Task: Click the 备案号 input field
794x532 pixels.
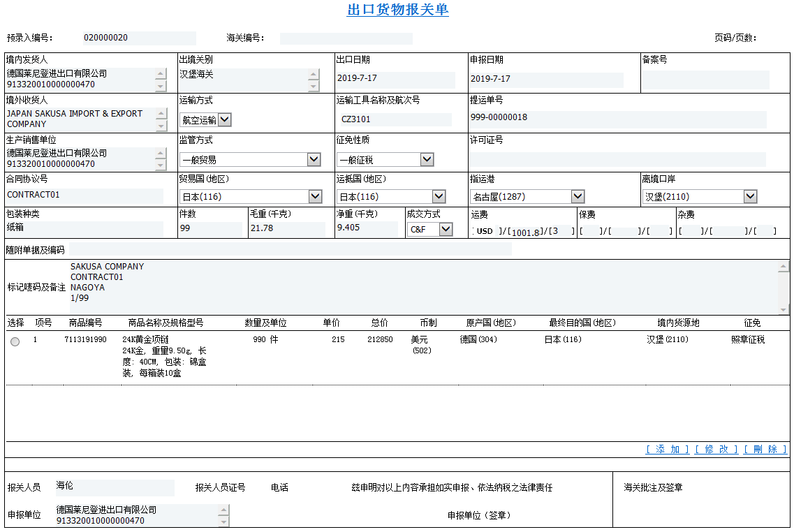Action: tap(705, 79)
